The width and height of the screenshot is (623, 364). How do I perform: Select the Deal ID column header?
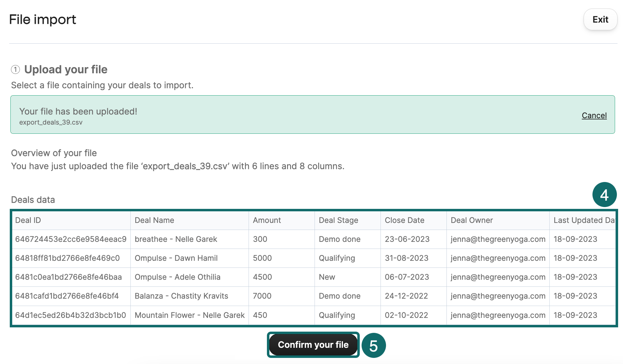(28, 220)
